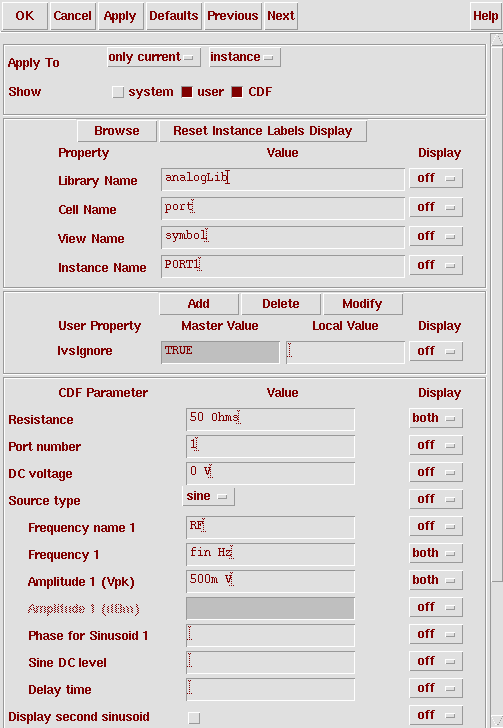The height and width of the screenshot is (728, 503).
Task: Open DC voltage display dropdown
Action: click(x=436, y=472)
